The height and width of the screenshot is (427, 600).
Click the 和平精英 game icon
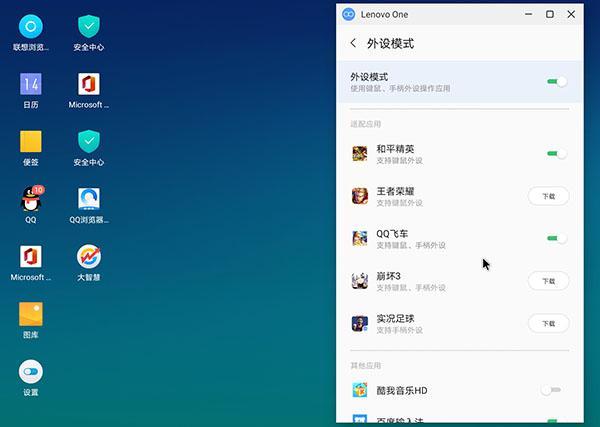click(360, 153)
